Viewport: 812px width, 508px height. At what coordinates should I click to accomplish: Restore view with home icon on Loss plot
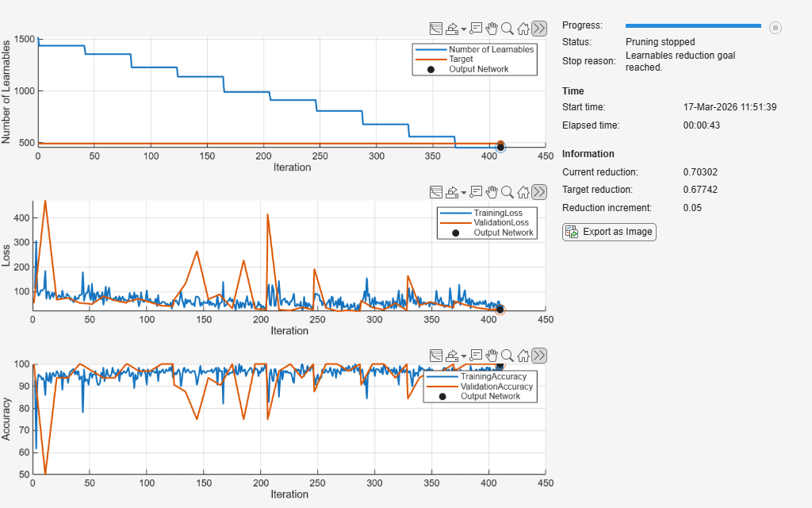click(523, 192)
